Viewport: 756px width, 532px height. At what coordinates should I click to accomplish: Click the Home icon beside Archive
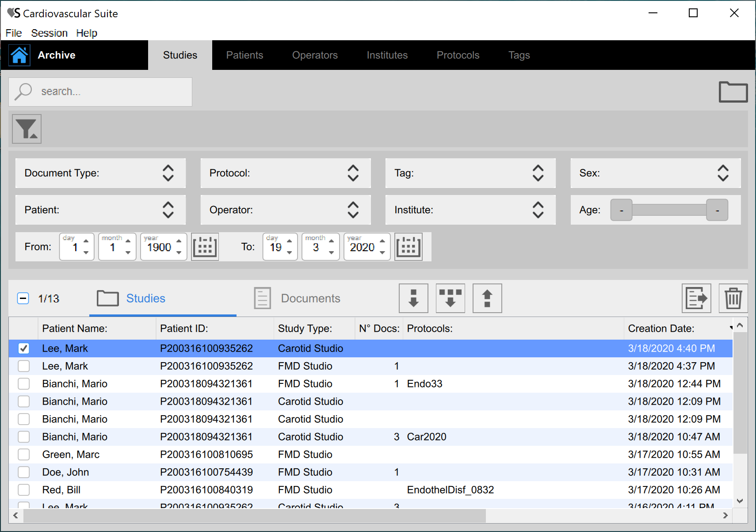click(x=19, y=55)
